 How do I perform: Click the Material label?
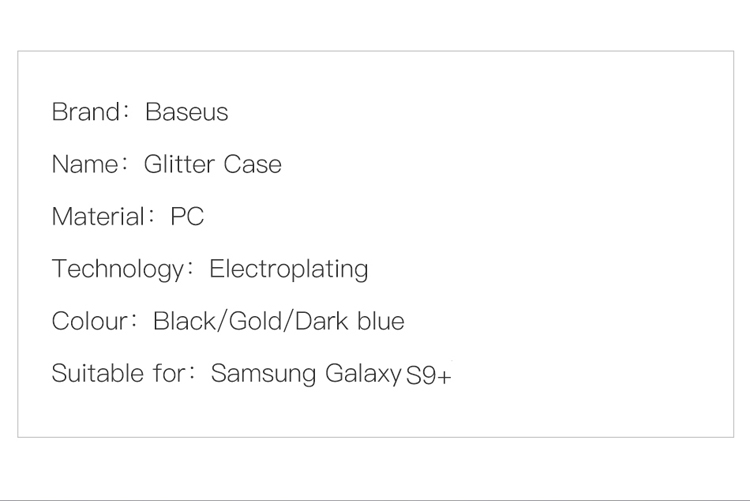98,217
